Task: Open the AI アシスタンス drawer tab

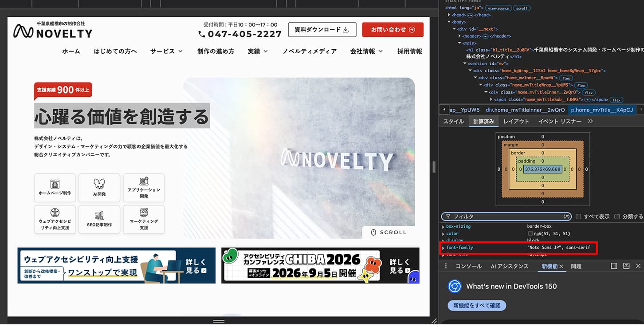Action: point(510,266)
